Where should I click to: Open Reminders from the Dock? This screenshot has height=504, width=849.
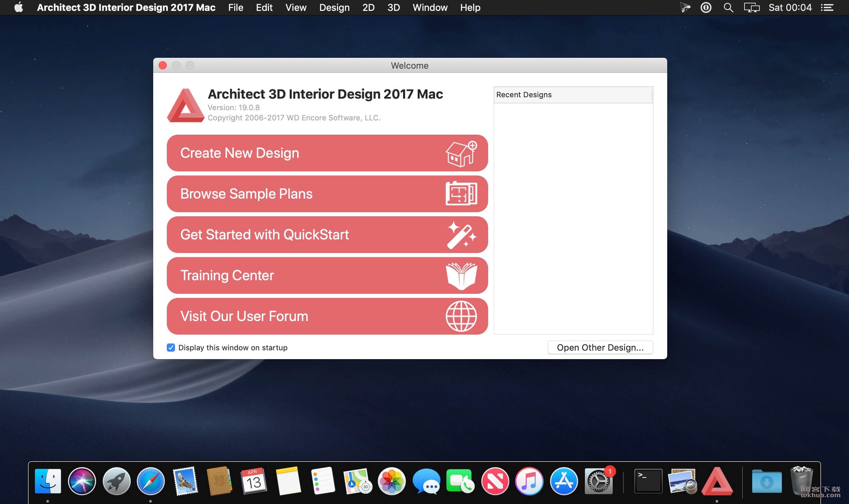(x=323, y=481)
